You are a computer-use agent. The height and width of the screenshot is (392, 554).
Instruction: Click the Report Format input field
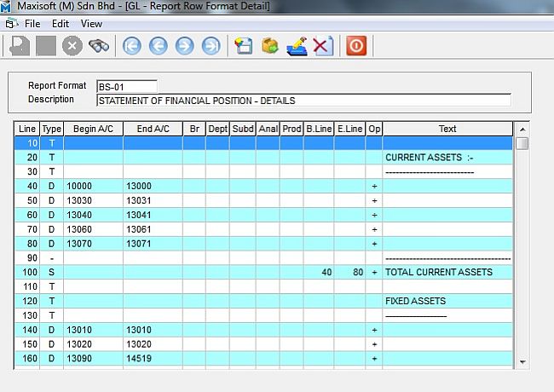(x=126, y=86)
